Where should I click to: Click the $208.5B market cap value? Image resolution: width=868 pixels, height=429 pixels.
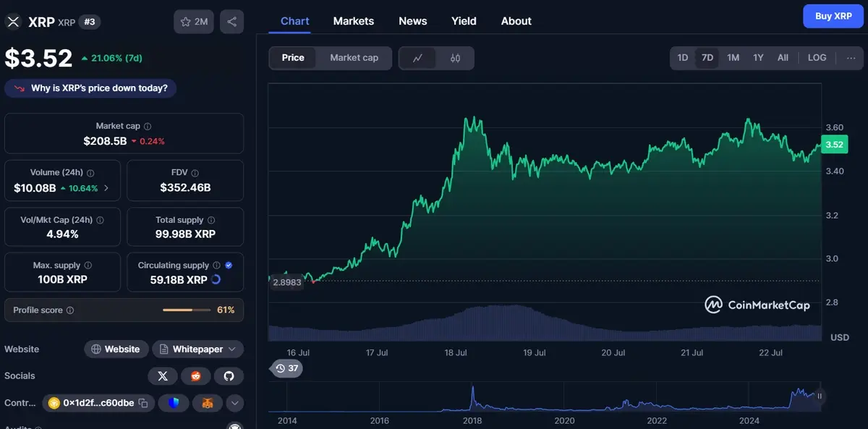[105, 141]
